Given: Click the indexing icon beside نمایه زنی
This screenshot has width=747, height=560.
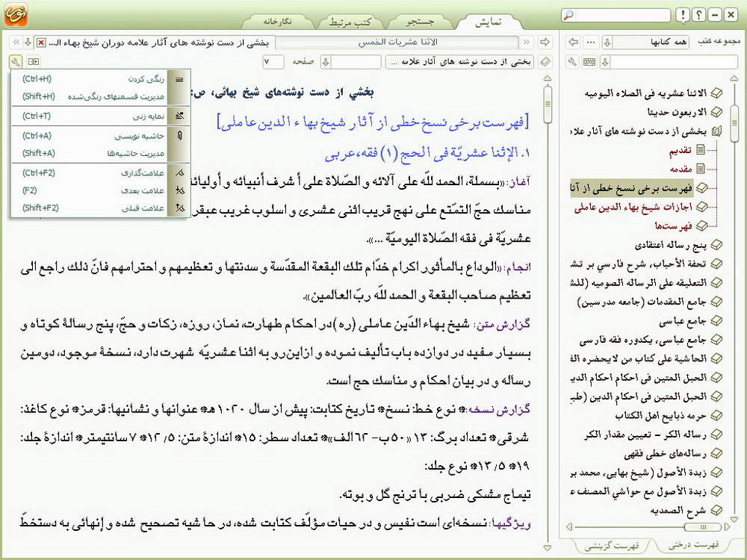Looking at the screenshot, I should click(x=179, y=116).
